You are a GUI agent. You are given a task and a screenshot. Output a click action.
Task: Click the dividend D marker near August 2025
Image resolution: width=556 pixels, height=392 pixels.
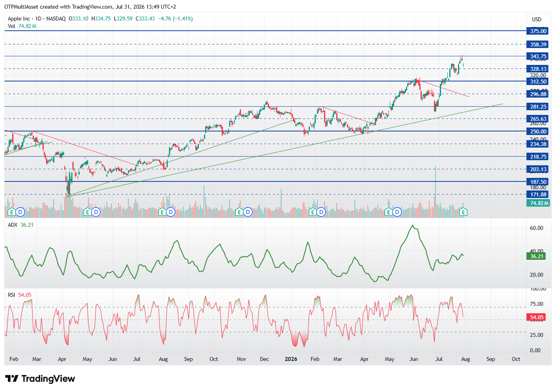tap(171, 212)
